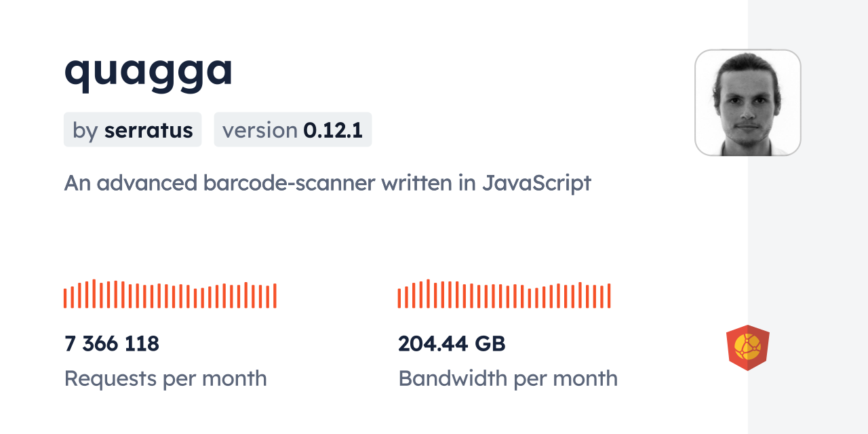
Task: Click first bar in bandwidth chart
Action: click(x=399, y=298)
